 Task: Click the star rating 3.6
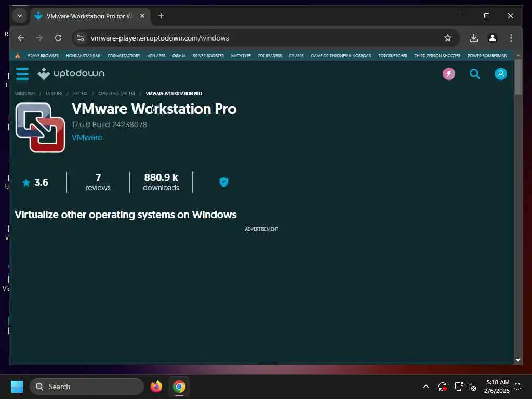[35, 182]
